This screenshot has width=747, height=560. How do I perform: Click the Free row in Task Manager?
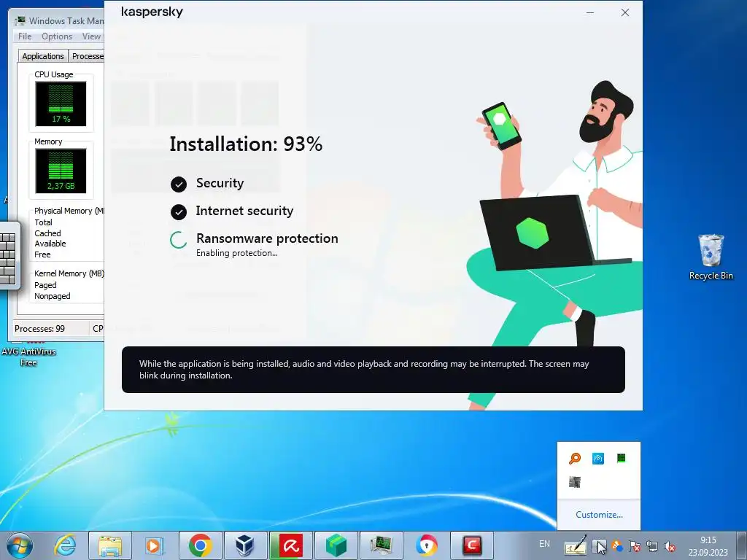pos(42,254)
